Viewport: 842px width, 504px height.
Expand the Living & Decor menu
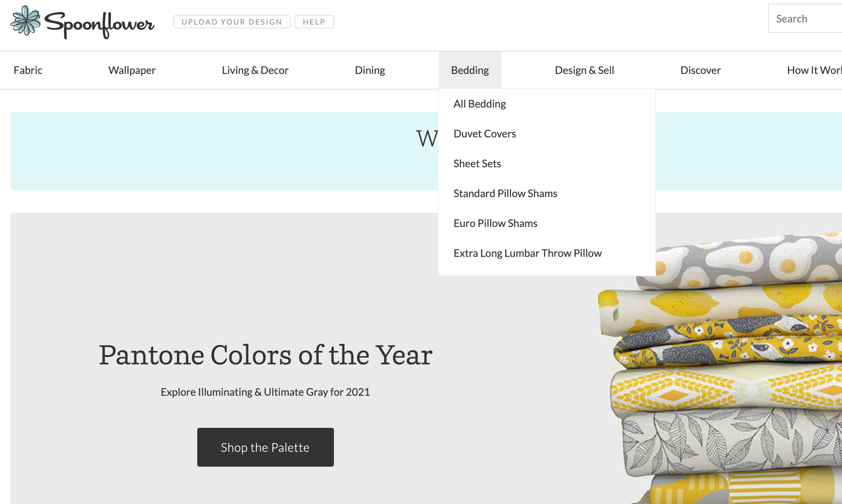pyautogui.click(x=255, y=70)
